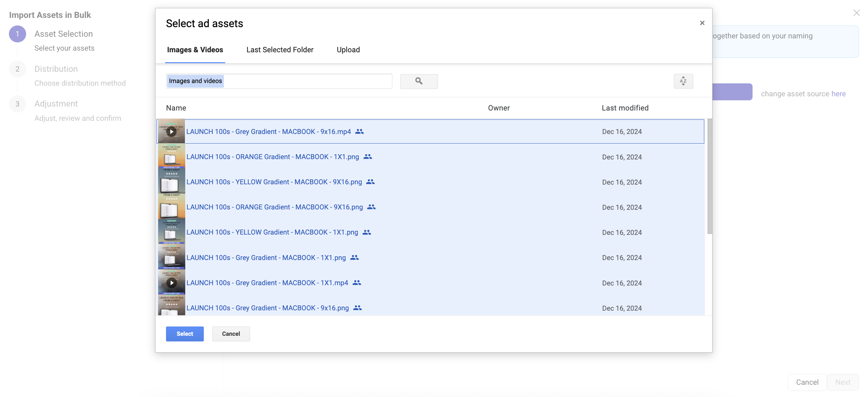Select YELLOW Gradient MACBOOK 1X1.png file
868x397 pixels.
[272, 232]
